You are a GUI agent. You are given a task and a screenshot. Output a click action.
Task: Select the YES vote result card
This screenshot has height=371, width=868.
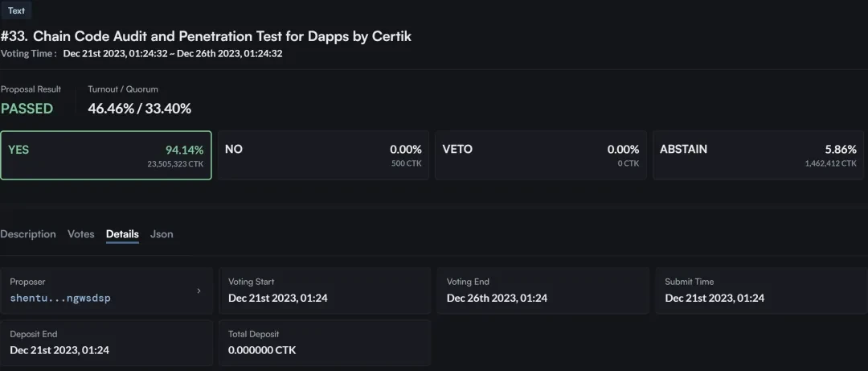point(106,155)
